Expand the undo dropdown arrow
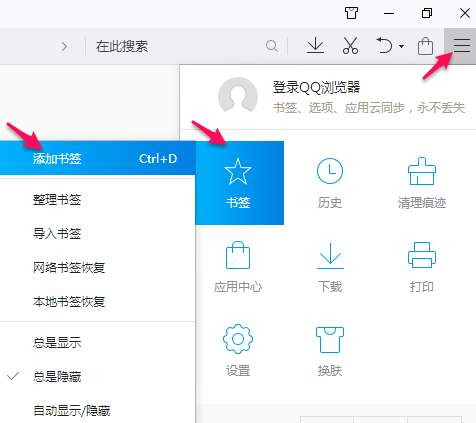Screen dimensions: 476x423 (x=401, y=46)
